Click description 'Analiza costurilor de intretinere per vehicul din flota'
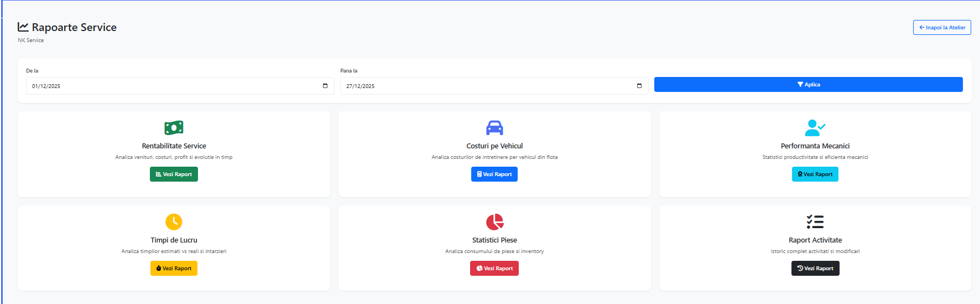This screenshot has width=980, height=304. pos(494,157)
